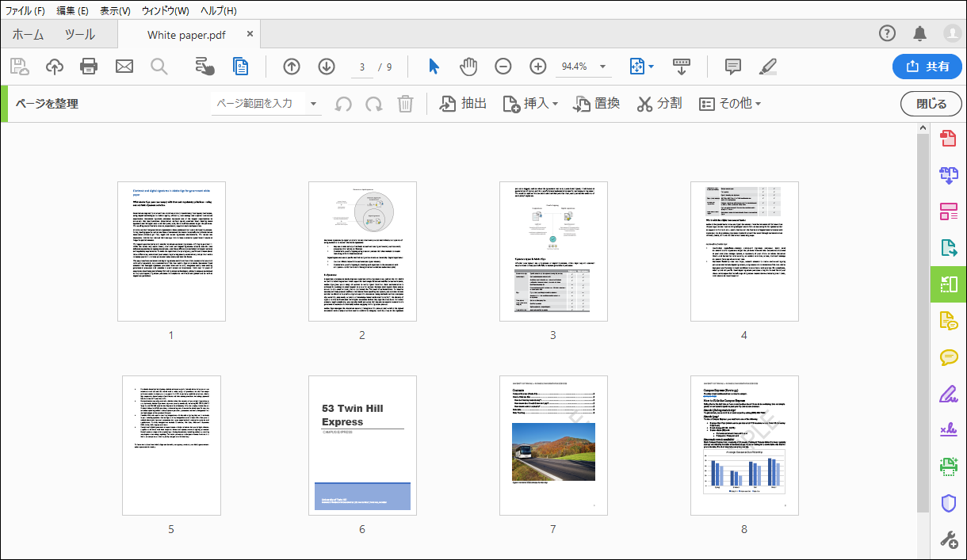Delete pages using the trash icon
The height and width of the screenshot is (560, 967).
click(x=405, y=103)
